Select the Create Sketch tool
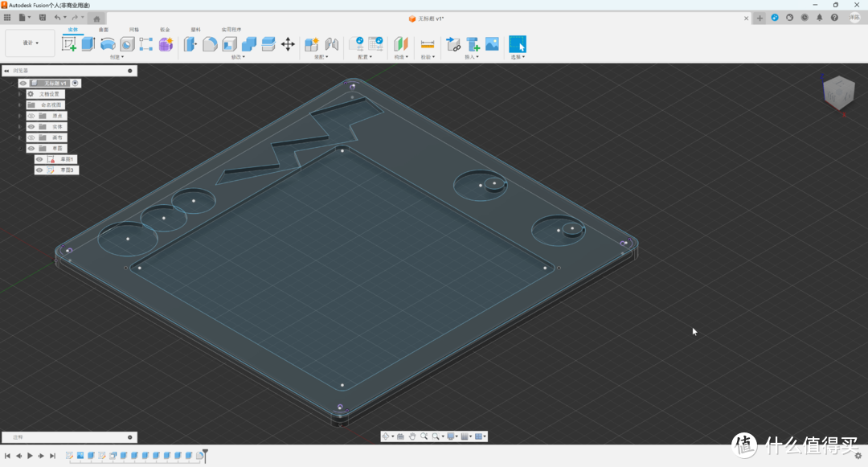Screen dimensions: 868x467 coord(69,44)
